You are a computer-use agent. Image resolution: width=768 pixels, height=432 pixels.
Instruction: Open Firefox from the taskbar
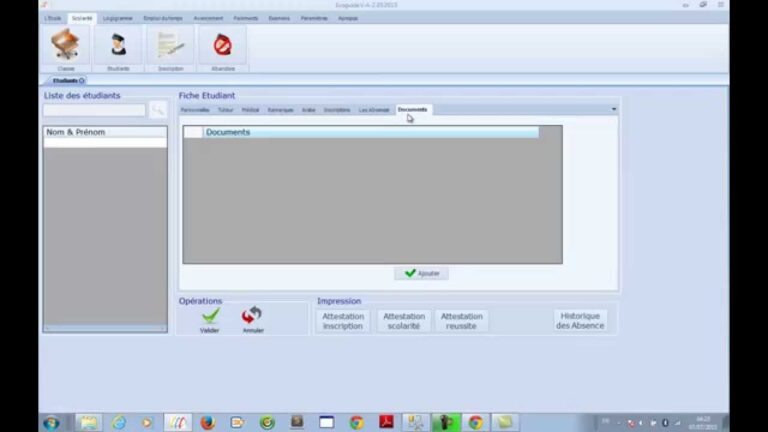coord(207,422)
